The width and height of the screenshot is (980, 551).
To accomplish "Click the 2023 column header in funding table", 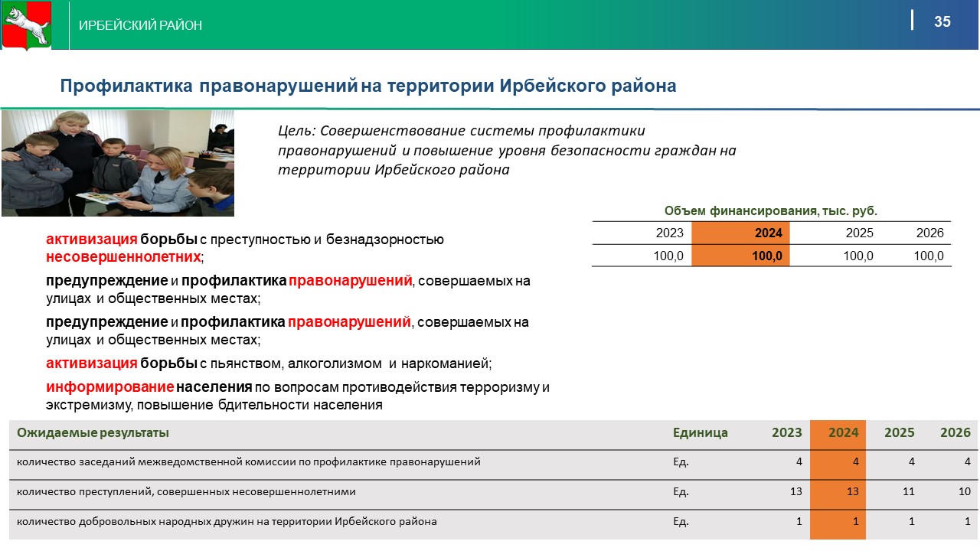I will click(670, 233).
